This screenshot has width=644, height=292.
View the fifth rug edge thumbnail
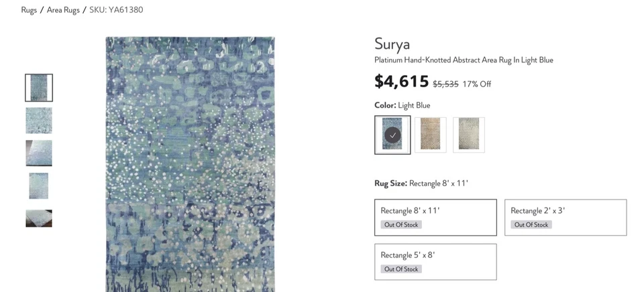39,218
